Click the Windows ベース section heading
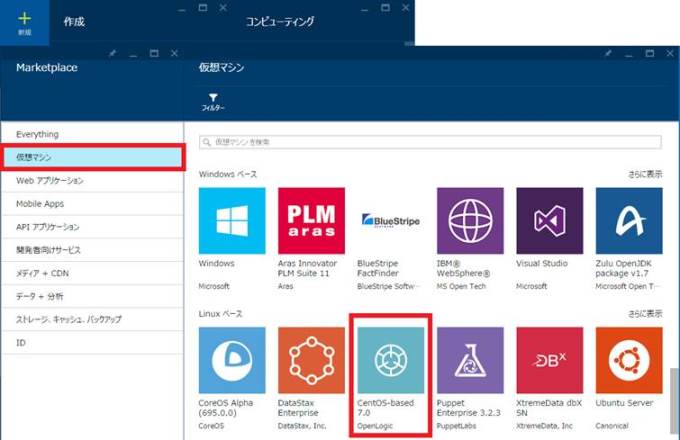Screen dimensions: 680x440 pyautogui.click(x=228, y=174)
